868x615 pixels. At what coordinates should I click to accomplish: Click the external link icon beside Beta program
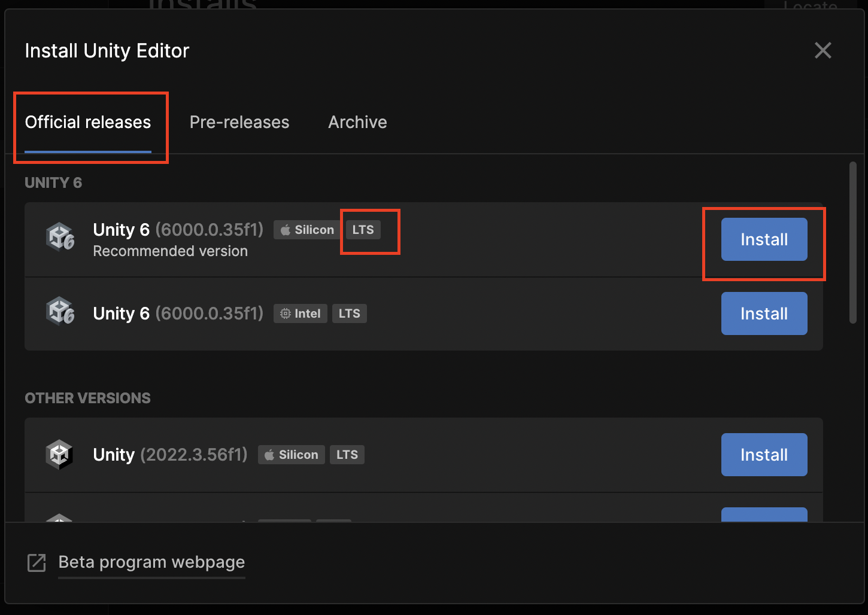click(x=37, y=563)
